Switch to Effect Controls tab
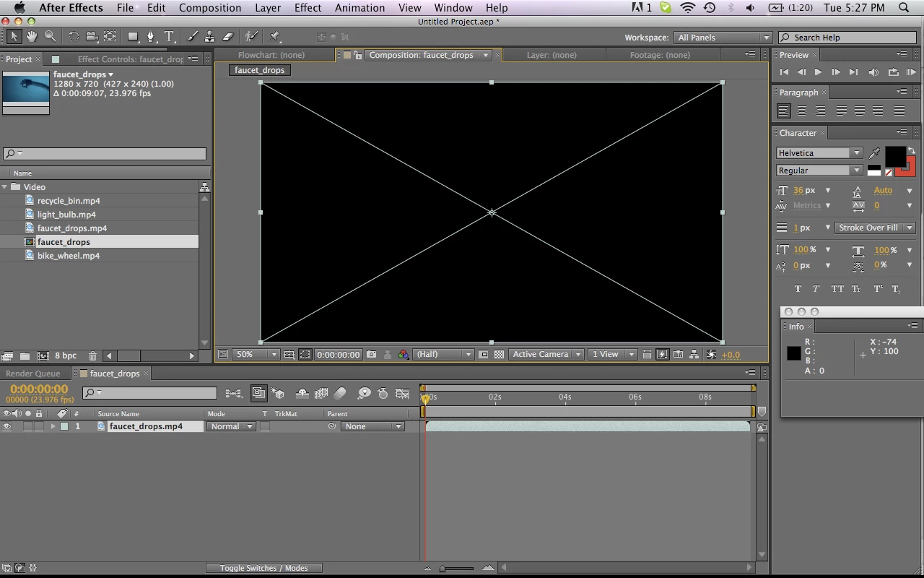Screen dimensions: 924x578 (131, 59)
